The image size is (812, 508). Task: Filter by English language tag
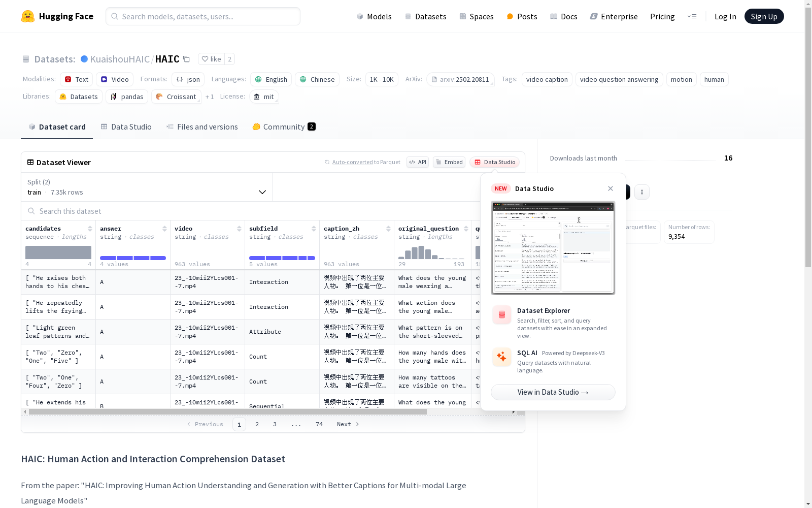(x=271, y=79)
